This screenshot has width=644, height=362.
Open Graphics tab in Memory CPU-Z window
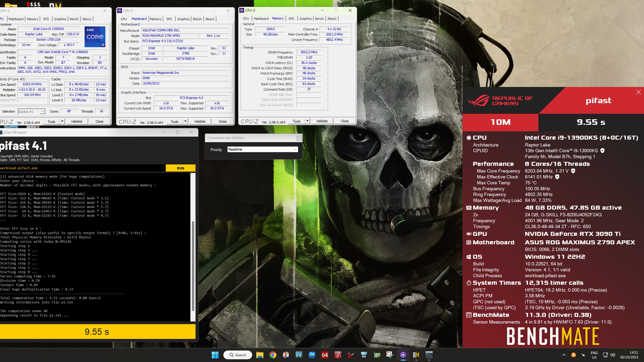pos(305,19)
